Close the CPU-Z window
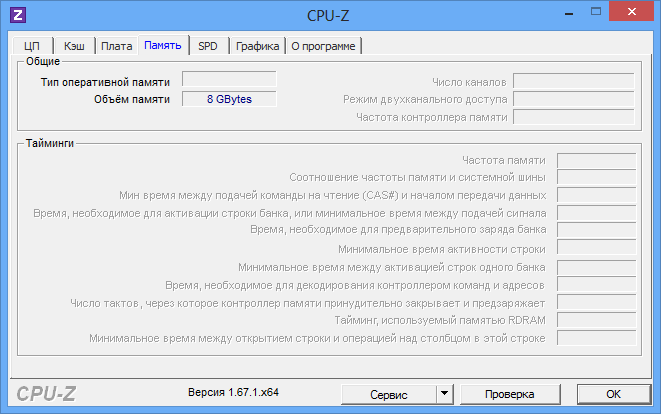The width and height of the screenshot is (661, 414). click(x=631, y=11)
